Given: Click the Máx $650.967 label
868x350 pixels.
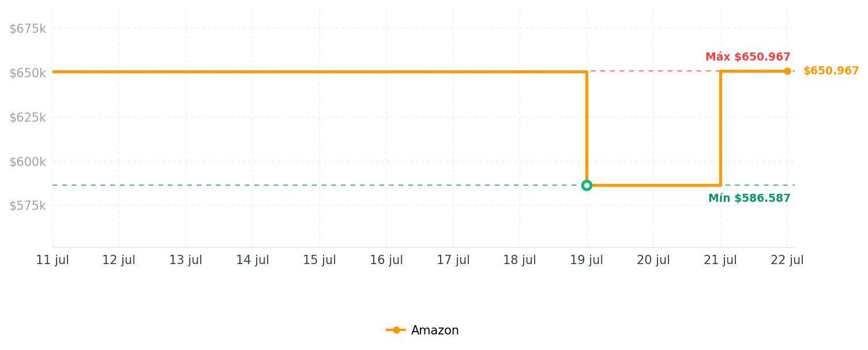Looking at the screenshot, I should tap(748, 57).
